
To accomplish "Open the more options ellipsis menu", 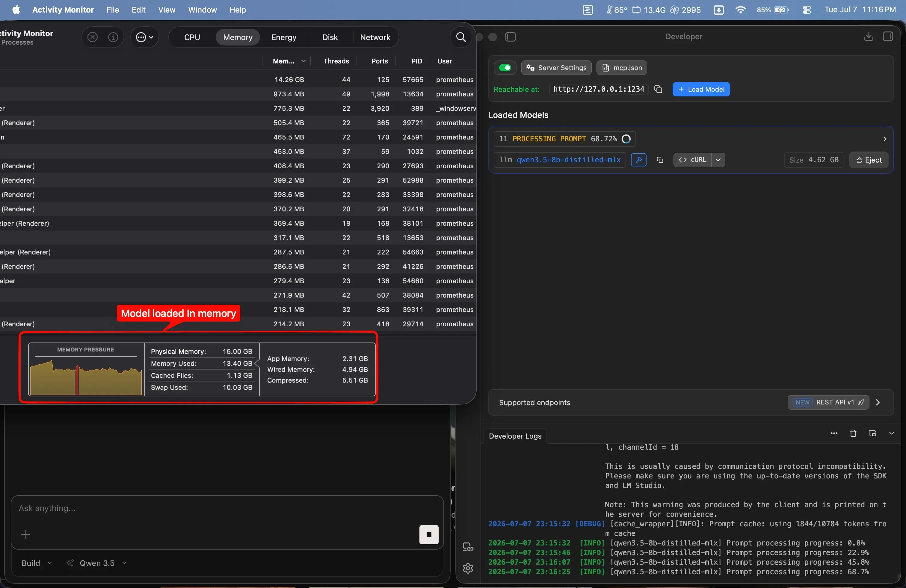I will coord(144,37).
